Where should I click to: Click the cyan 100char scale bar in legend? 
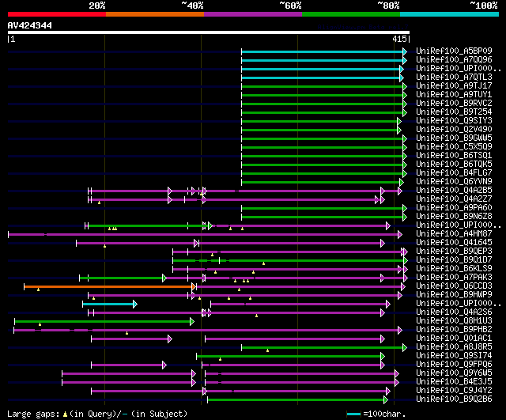click(x=353, y=414)
